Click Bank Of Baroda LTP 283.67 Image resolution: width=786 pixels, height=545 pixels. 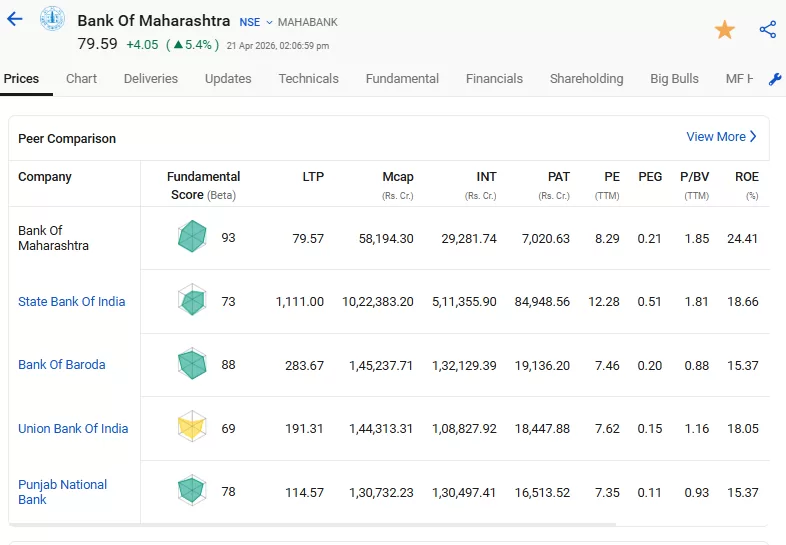click(x=304, y=366)
